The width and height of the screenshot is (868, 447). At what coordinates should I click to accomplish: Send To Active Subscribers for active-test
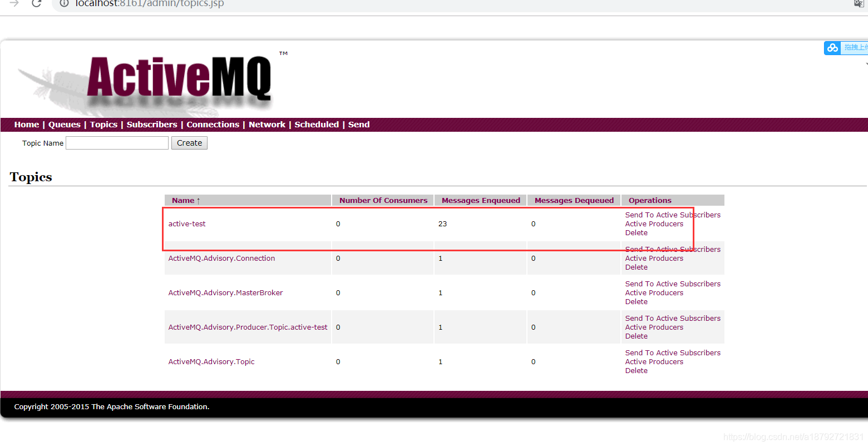point(673,215)
